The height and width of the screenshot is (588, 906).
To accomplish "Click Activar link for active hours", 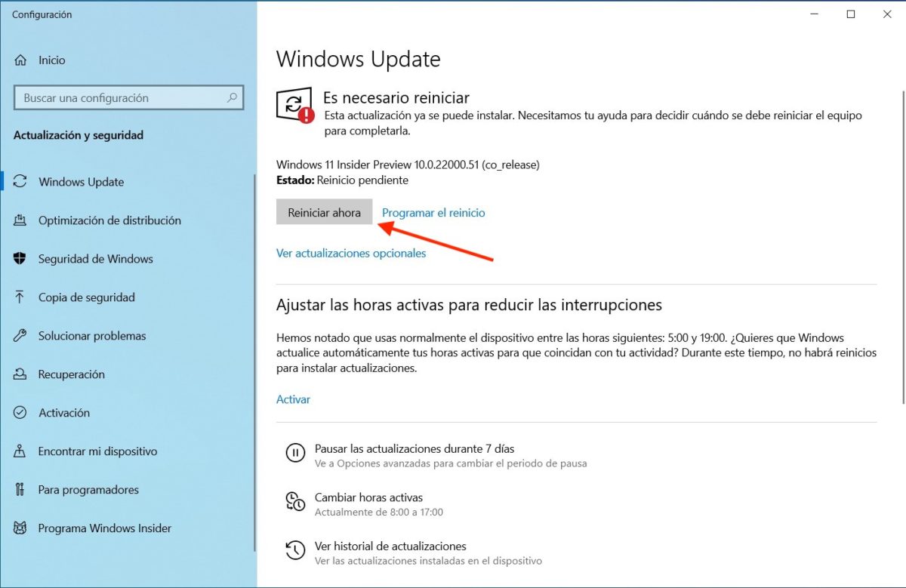I will tap(293, 399).
